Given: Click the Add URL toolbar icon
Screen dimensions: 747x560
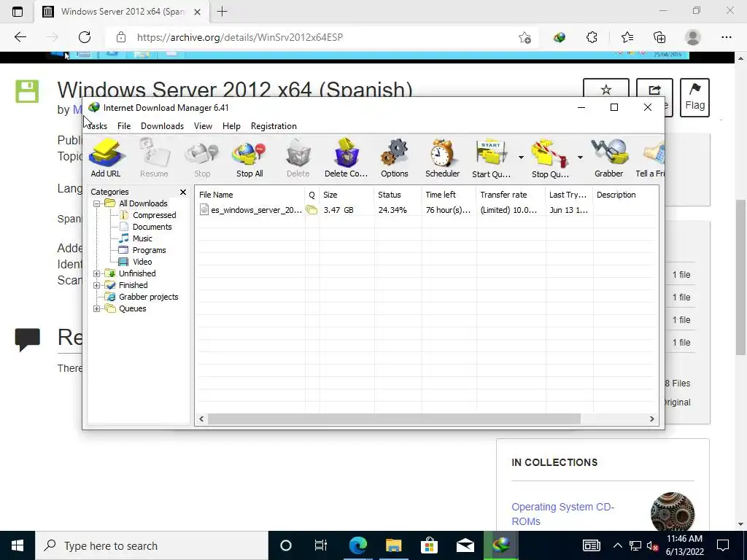Looking at the screenshot, I should click(x=106, y=158).
